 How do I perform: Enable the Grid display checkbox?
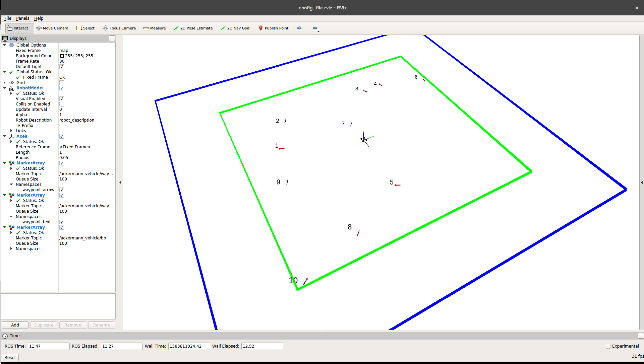click(62, 83)
